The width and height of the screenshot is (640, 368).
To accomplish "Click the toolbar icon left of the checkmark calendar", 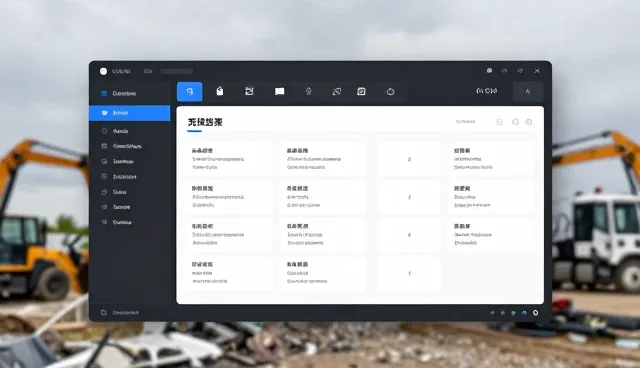I will (336, 91).
